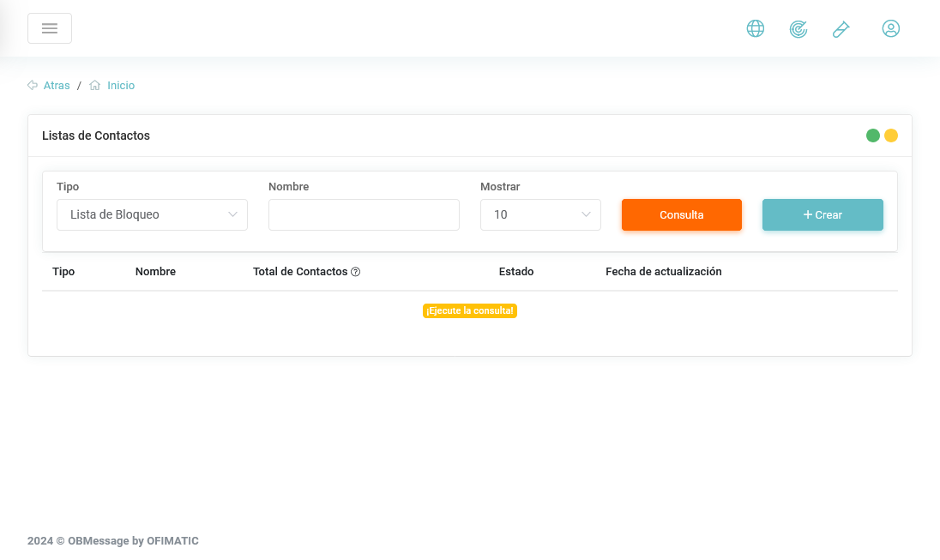Viewport: 940px width, 560px height.
Task: Click the Estado column header
Action: (x=516, y=272)
